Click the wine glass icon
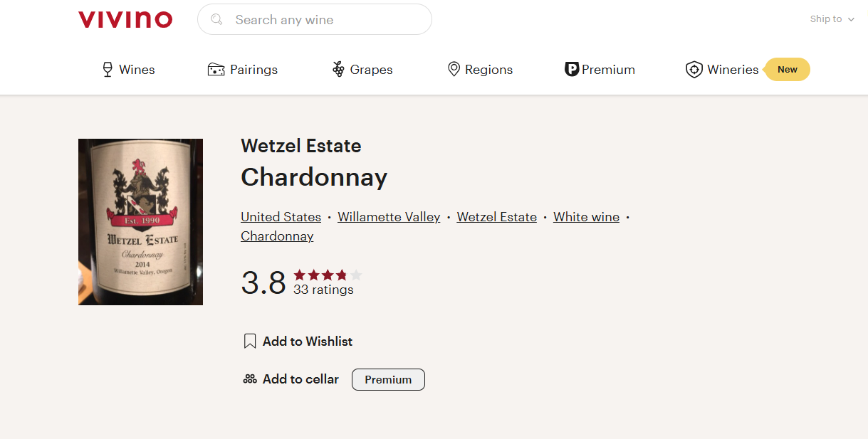This screenshot has height=439, width=868. coord(108,70)
